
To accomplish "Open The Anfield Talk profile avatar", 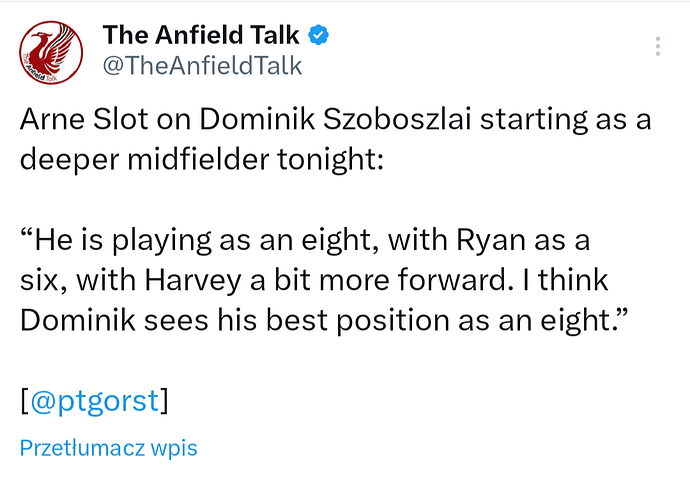I will tap(51, 52).
